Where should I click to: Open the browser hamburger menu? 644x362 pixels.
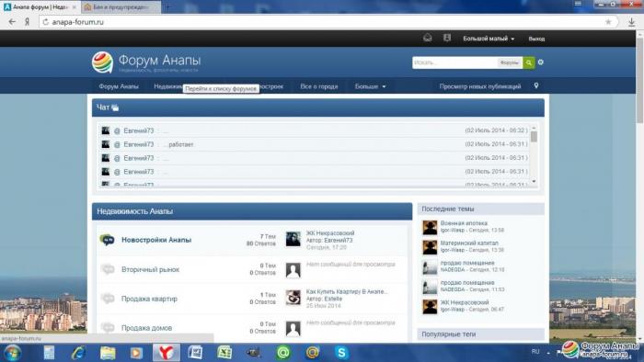click(578, 4)
